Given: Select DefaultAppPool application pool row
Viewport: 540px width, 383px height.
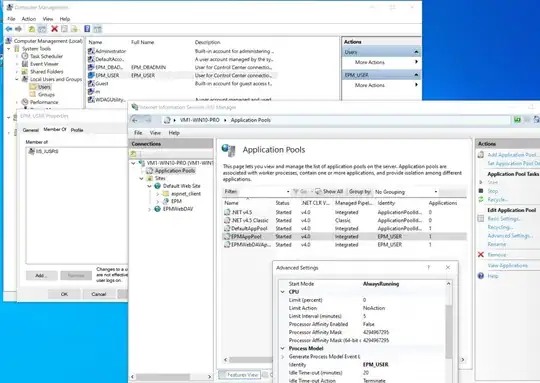Looking at the screenshot, I should (344, 228).
